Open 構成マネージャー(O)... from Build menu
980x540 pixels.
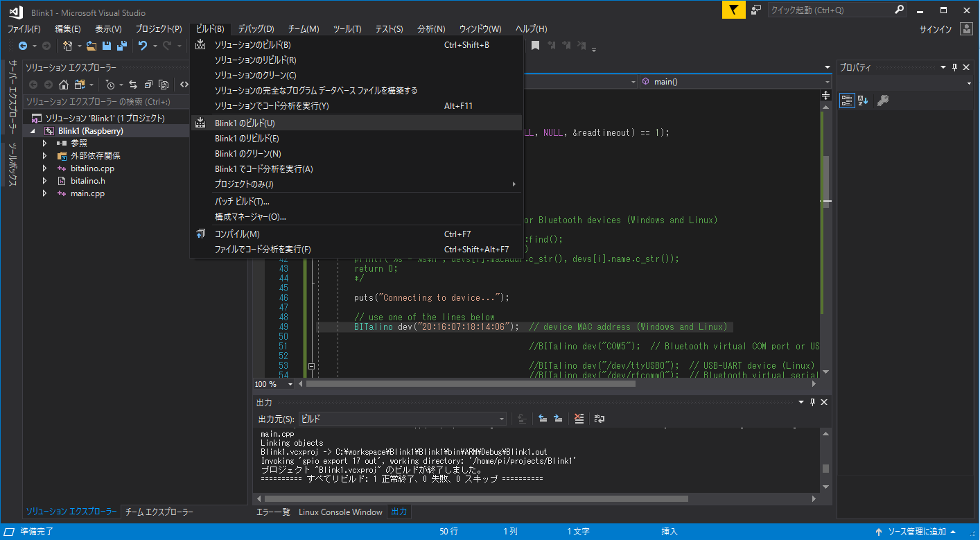pyautogui.click(x=356, y=217)
